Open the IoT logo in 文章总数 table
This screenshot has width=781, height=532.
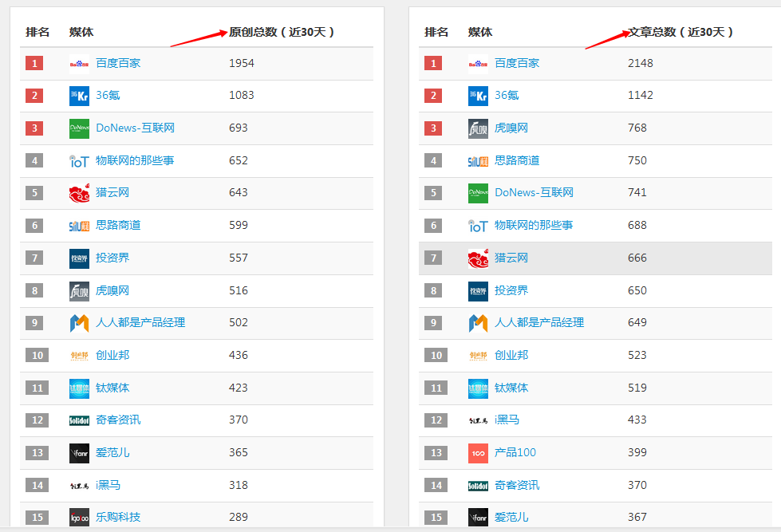pyautogui.click(x=478, y=227)
